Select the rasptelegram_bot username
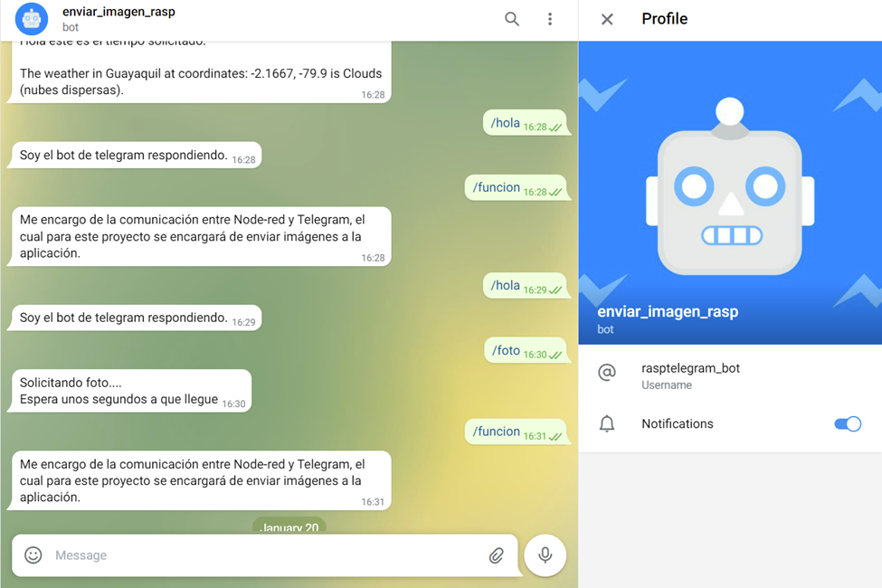 [689, 368]
